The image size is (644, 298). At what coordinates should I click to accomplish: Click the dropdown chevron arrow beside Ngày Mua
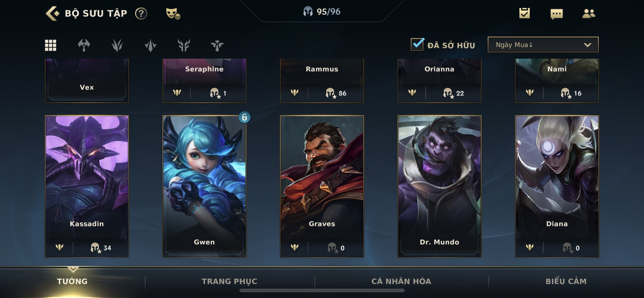[588, 45]
